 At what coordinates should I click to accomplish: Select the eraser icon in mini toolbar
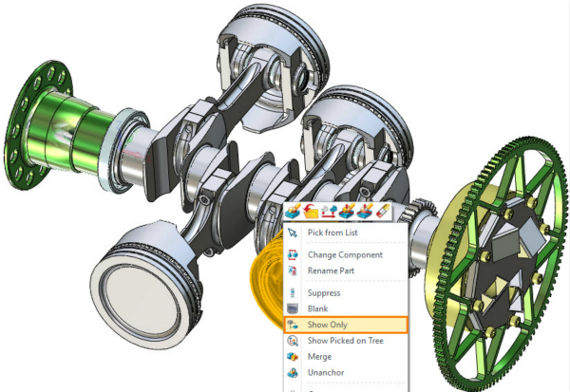tap(383, 212)
